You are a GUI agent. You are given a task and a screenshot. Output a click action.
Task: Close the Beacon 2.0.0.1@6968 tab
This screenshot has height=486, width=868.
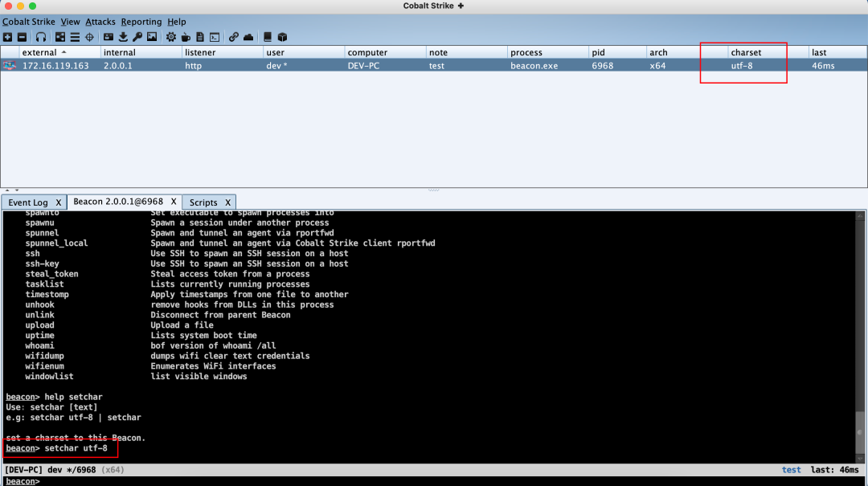tap(174, 202)
